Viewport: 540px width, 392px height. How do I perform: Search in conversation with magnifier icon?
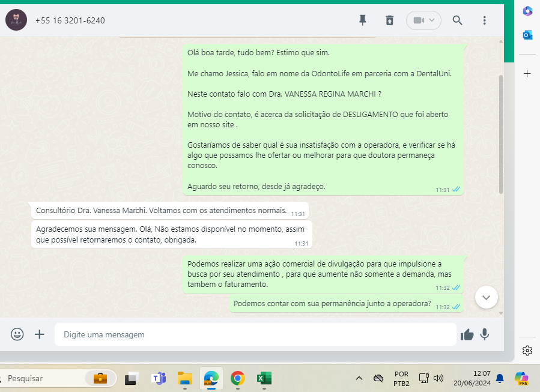[457, 20]
